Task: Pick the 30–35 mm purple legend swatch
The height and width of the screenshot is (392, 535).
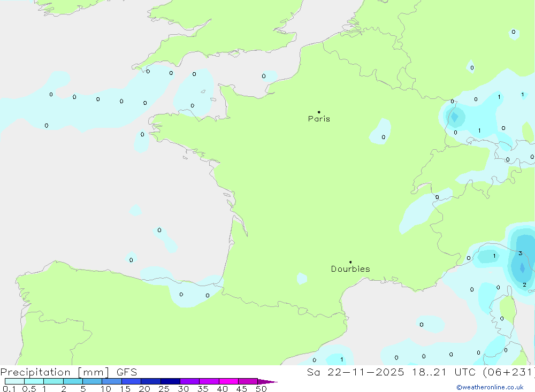Action: (190, 381)
